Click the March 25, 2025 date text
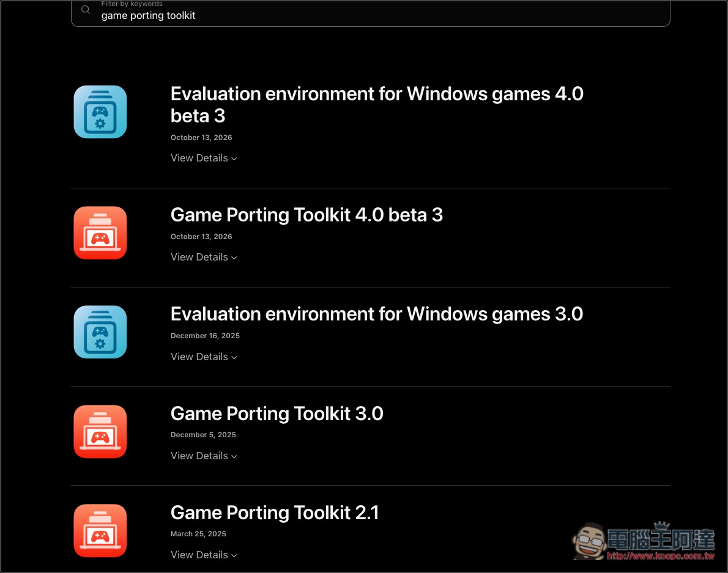728x573 pixels. coord(198,534)
